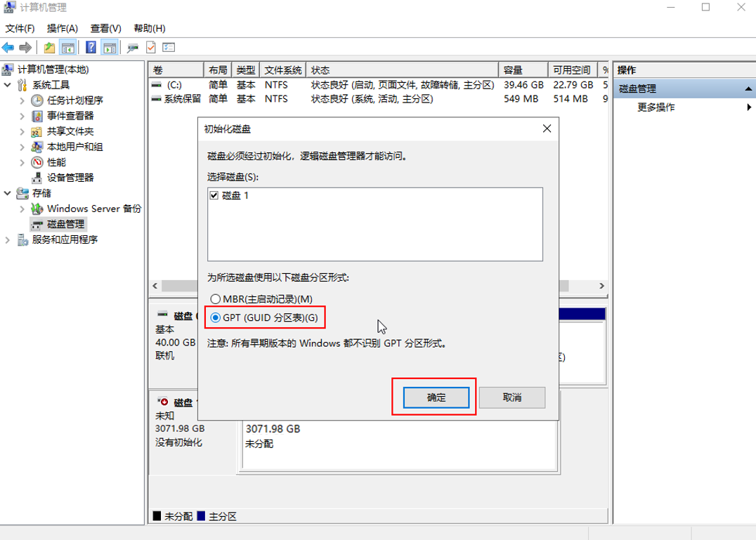This screenshot has height=540, width=756.
Task: Click the 磁盘 0 disk icon
Action: 162,315
